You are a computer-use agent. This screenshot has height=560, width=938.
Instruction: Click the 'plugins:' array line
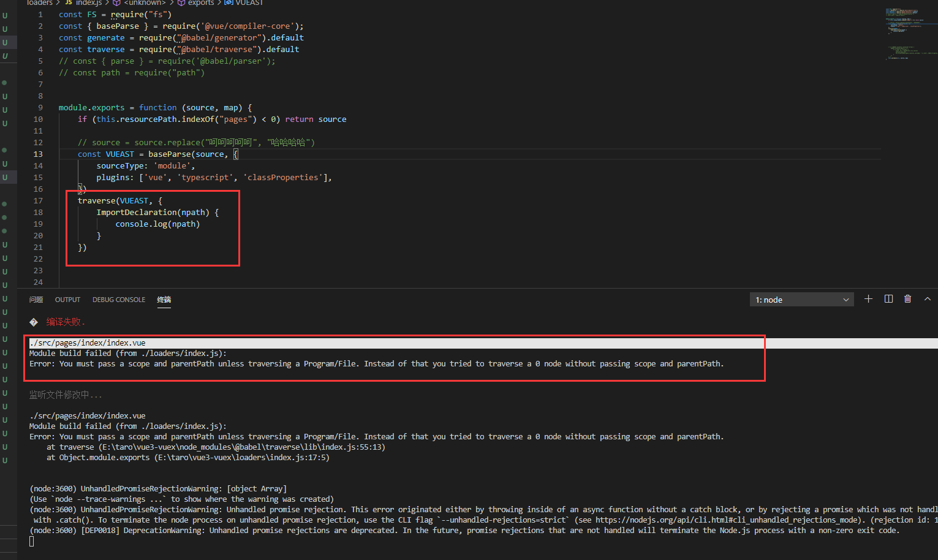coord(214,178)
